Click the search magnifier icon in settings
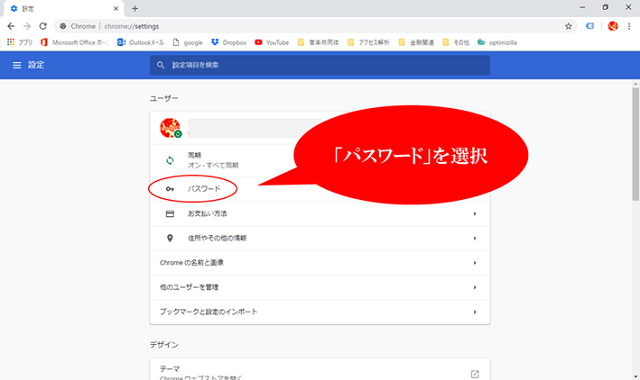The image size is (640, 380). (x=160, y=65)
